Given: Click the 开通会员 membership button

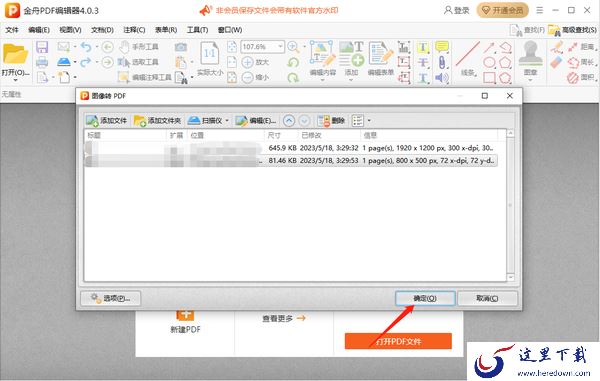Looking at the screenshot, I should click(x=502, y=10).
